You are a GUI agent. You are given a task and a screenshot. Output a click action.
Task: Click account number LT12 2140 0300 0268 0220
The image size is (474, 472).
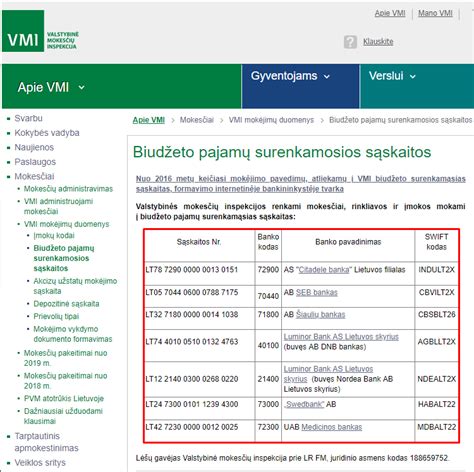coord(192,379)
